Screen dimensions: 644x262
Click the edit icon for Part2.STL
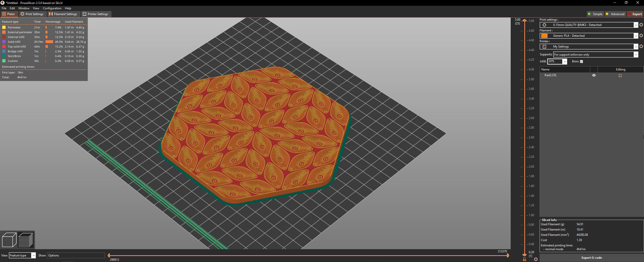tap(620, 75)
